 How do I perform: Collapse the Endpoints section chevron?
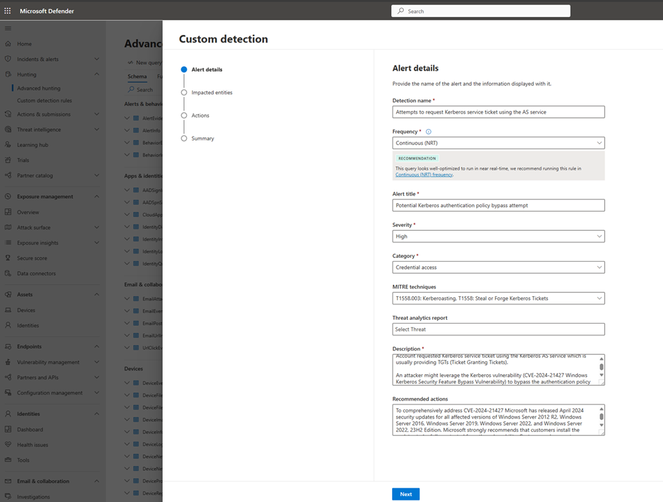pyautogui.click(x=97, y=346)
